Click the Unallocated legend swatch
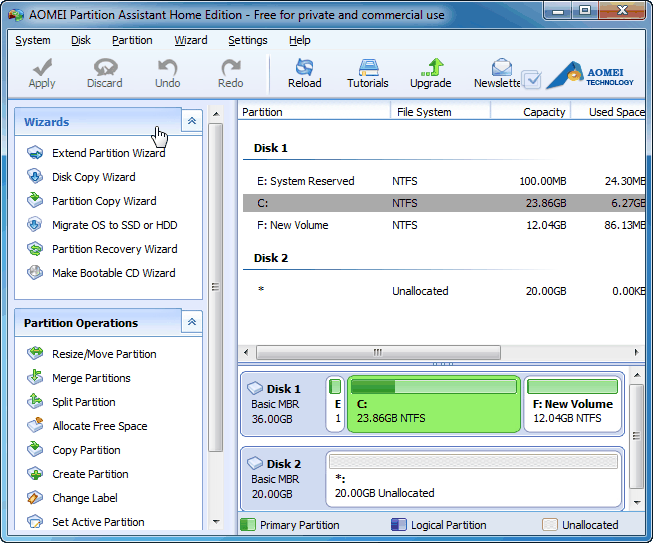The image size is (653, 543). point(550,525)
